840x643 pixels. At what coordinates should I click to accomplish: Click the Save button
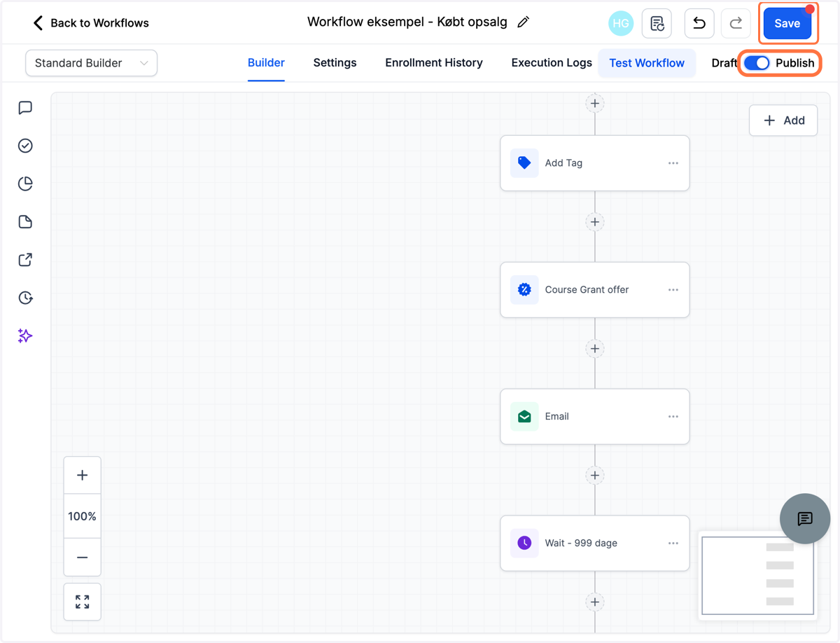coord(787,24)
